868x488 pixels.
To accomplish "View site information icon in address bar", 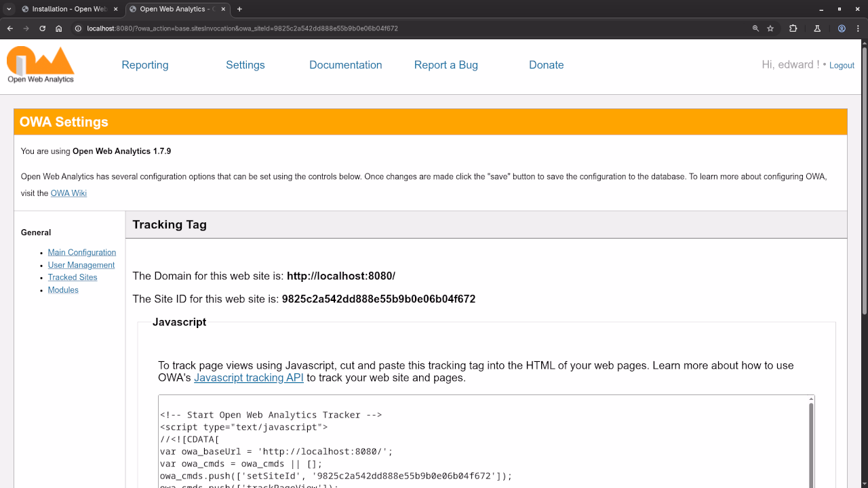I will tap(78, 28).
